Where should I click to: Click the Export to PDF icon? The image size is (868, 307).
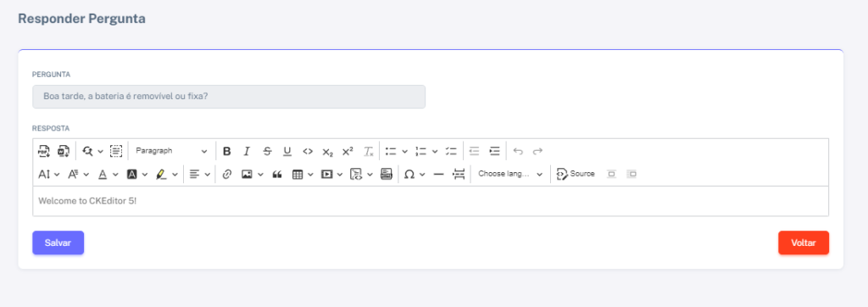(x=44, y=151)
